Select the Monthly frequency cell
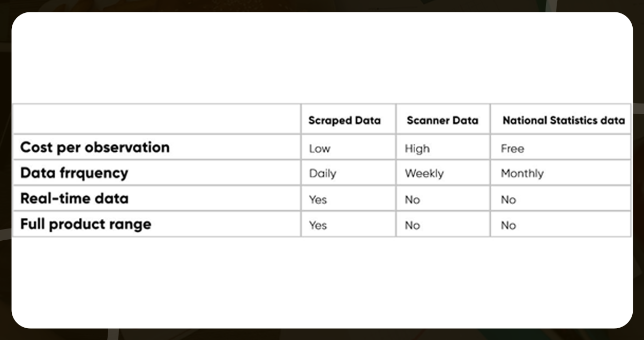The height and width of the screenshot is (340, 644). click(522, 174)
